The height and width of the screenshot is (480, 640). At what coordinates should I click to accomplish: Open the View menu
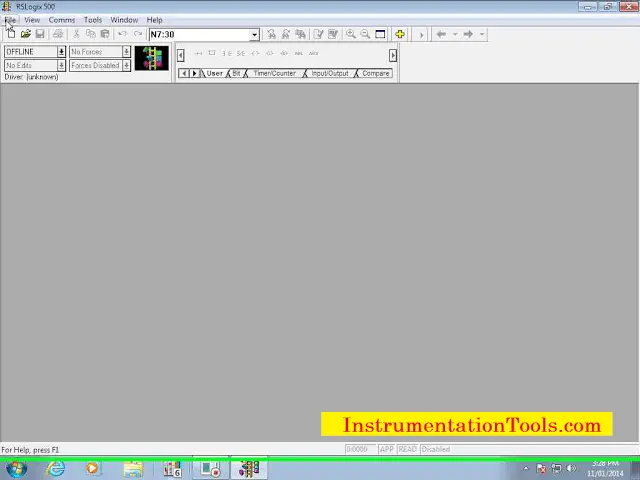click(x=32, y=20)
